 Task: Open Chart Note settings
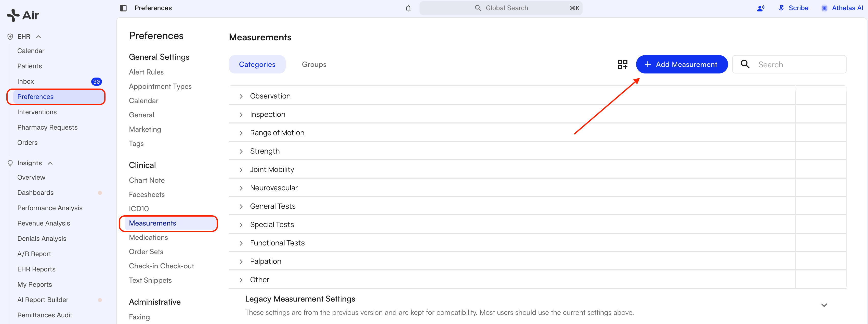147,180
